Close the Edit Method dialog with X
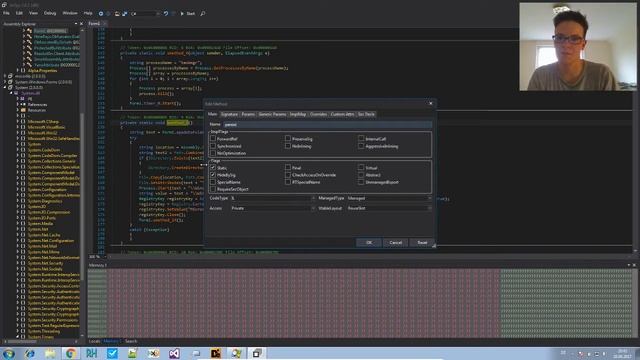The image size is (640, 360). (x=431, y=104)
